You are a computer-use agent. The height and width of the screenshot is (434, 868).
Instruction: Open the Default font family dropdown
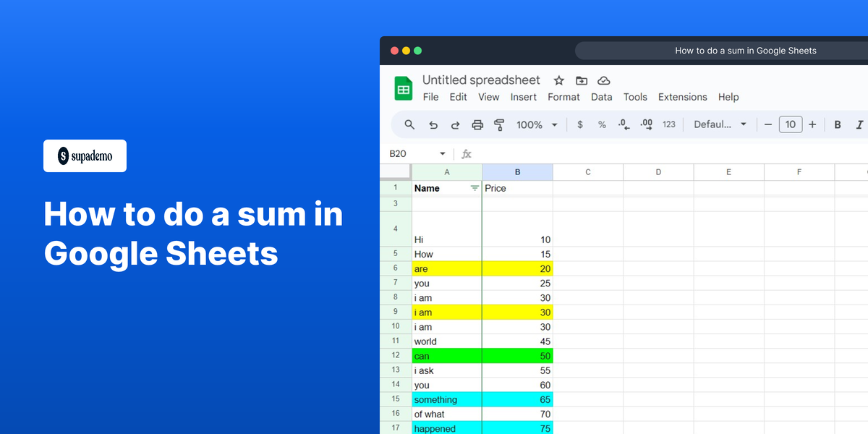coord(720,124)
